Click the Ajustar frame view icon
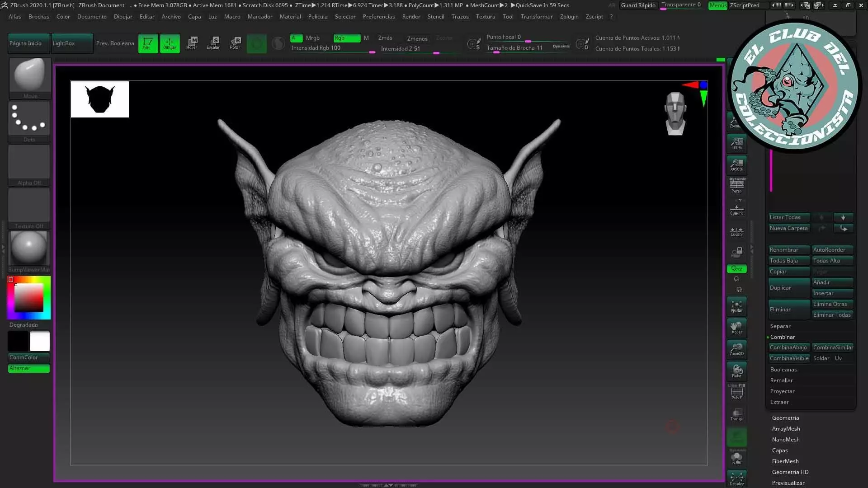 click(x=736, y=306)
